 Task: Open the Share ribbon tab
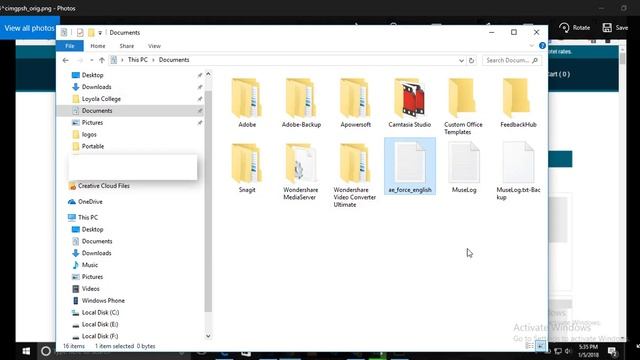pyautogui.click(x=127, y=46)
